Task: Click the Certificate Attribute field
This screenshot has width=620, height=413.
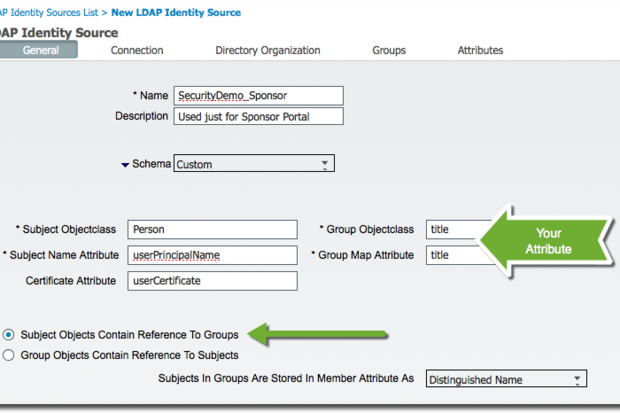Action: coord(212,281)
